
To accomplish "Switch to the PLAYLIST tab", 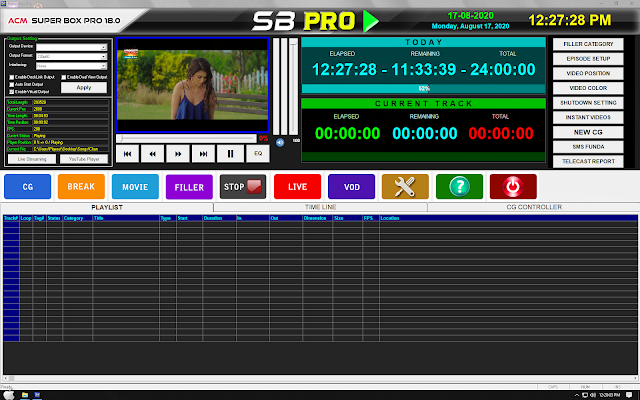I will (x=107, y=207).
